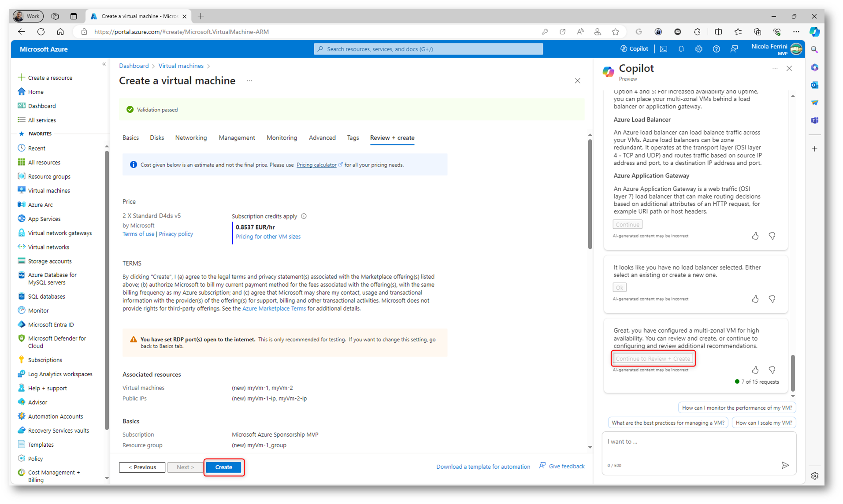Click subscription credits info icon
The width and height of the screenshot is (843, 504).
point(304,216)
